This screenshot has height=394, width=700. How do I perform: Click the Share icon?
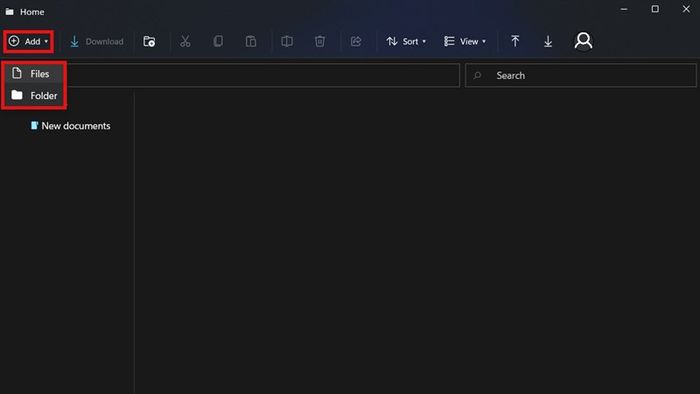click(356, 41)
